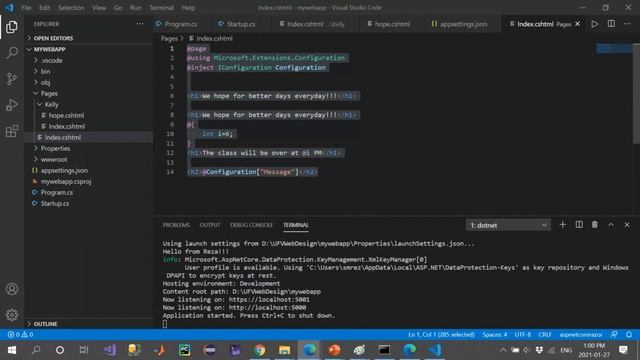Image resolution: width=640 pixels, height=360 pixels.
Task: Create a new terminal with plus icon
Action: [562, 224]
